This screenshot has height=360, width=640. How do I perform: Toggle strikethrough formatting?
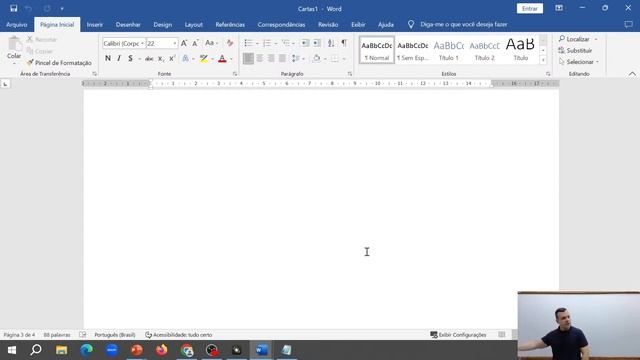(x=149, y=59)
